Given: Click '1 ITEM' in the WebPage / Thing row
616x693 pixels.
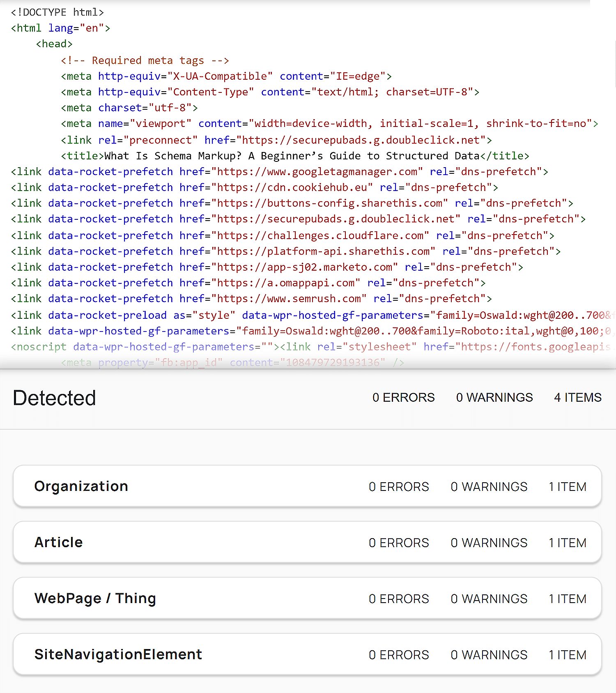Looking at the screenshot, I should (x=568, y=599).
